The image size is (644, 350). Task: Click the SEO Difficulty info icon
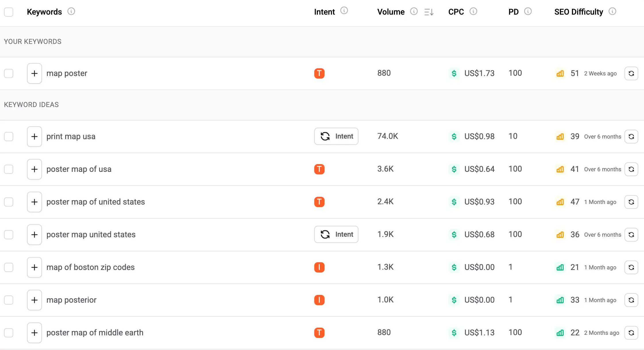(x=612, y=11)
